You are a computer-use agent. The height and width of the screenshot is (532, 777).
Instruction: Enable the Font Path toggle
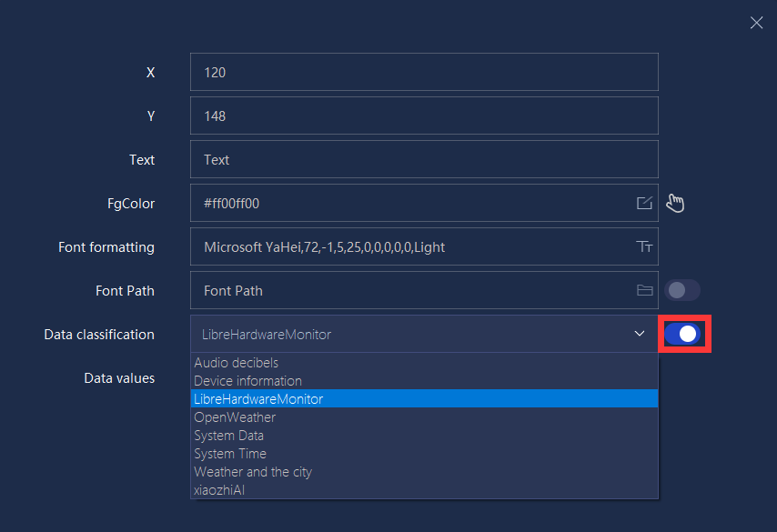tap(682, 290)
